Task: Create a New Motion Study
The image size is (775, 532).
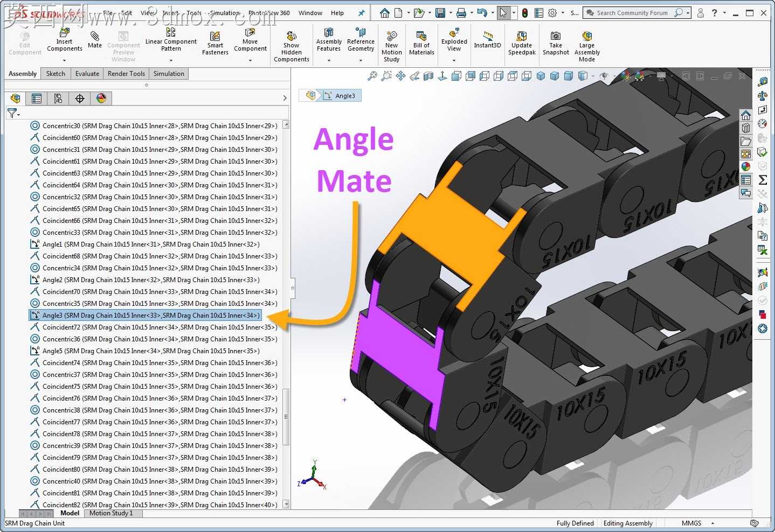Action: coord(391,46)
